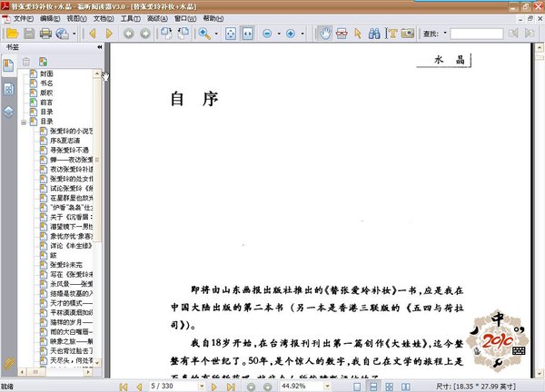Jump to the 封面 bookmark
The width and height of the screenshot is (545, 392).
(45, 73)
